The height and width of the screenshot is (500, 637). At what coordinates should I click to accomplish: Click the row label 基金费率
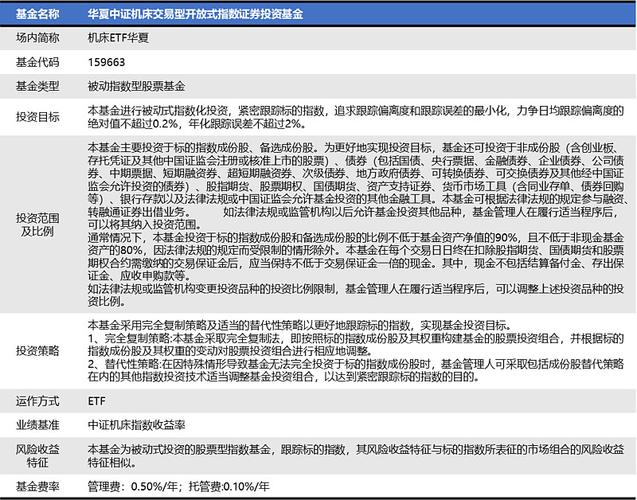(37, 486)
